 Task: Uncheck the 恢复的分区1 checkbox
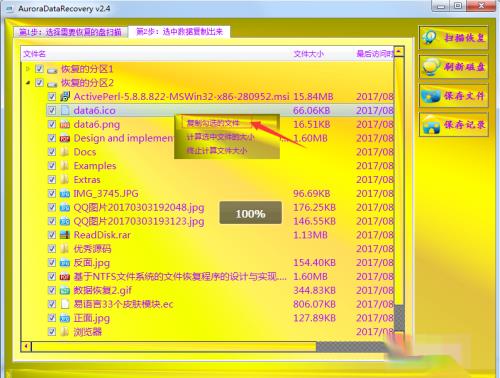(40, 69)
